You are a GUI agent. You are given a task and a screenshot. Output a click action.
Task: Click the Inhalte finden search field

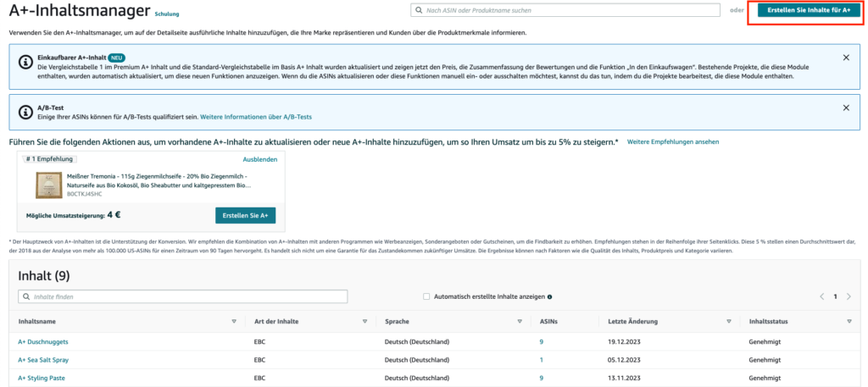[x=183, y=297]
